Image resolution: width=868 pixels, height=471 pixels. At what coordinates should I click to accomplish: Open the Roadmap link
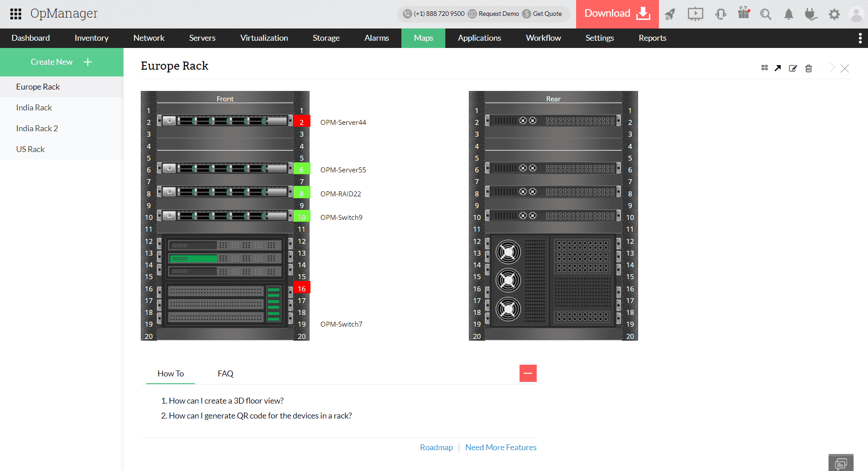[x=436, y=447]
